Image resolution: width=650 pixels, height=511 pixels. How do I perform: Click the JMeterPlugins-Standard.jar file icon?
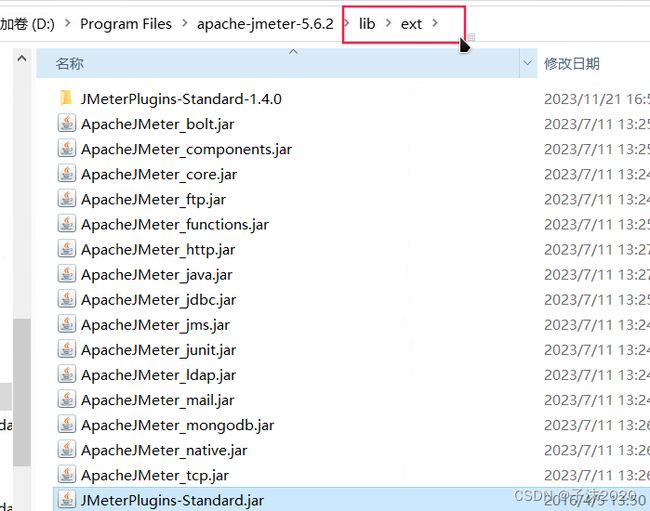pos(66,500)
